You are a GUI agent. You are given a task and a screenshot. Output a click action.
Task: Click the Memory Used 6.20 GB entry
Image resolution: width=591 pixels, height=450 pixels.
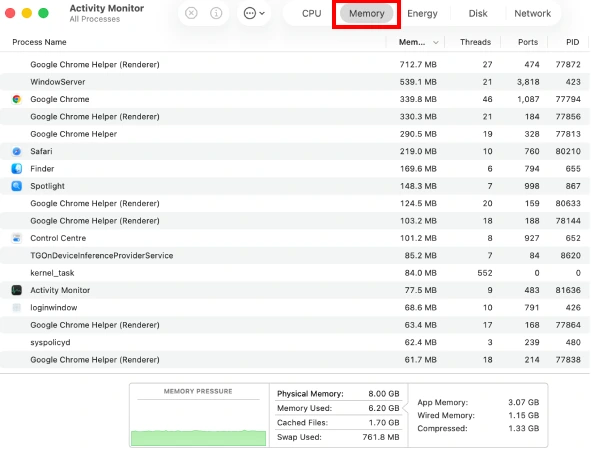[x=338, y=408]
